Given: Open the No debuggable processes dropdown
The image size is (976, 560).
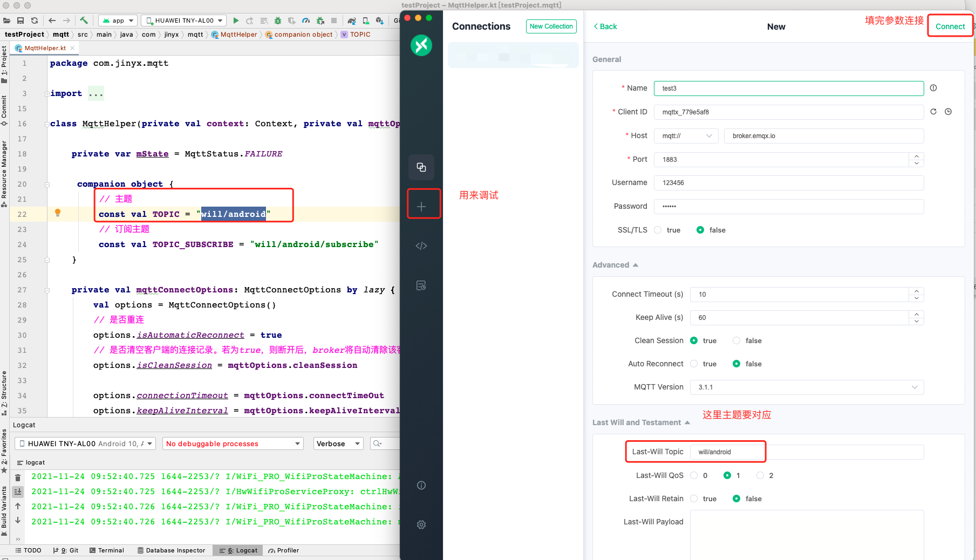Looking at the screenshot, I should pos(233,443).
